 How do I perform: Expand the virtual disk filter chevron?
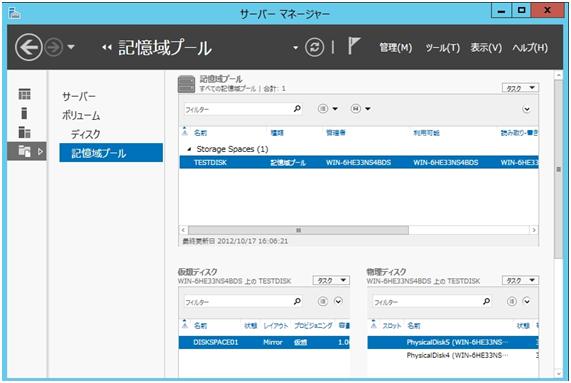[x=338, y=301]
